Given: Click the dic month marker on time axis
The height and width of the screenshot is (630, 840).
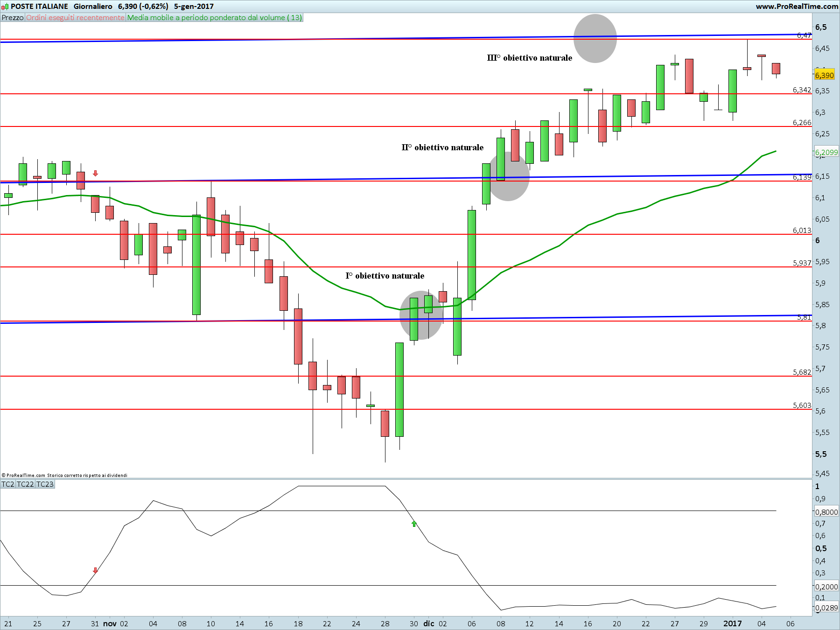Looking at the screenshot, I should 429,623.
